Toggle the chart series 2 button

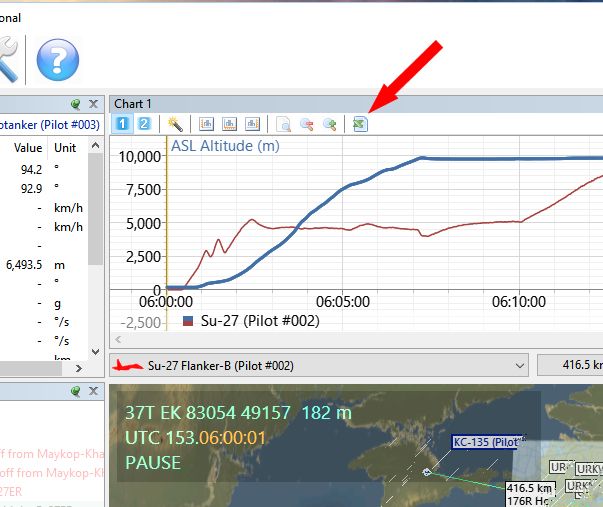[144, 124]
